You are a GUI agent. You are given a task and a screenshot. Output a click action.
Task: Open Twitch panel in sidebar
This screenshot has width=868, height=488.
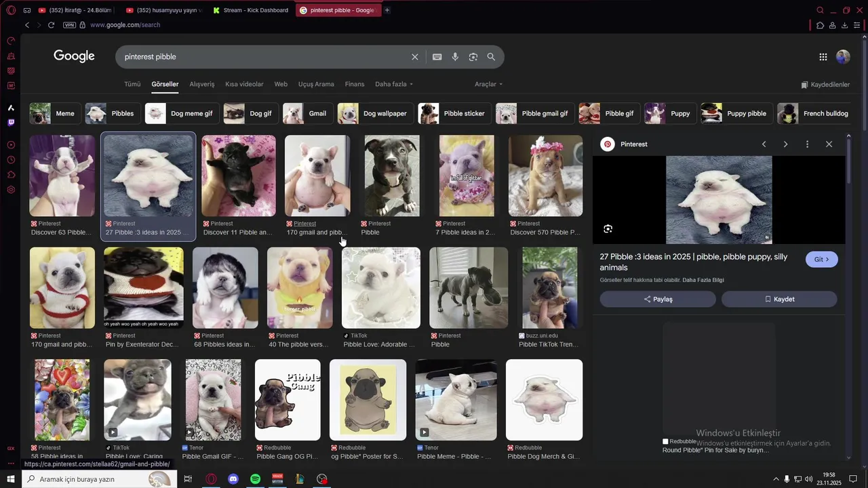(11, 123)
